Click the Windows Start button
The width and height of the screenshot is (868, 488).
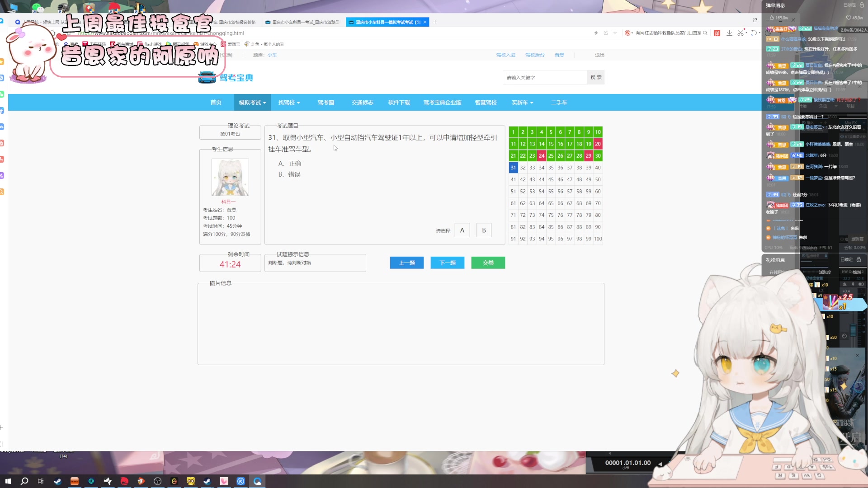(x=8, y=481)
